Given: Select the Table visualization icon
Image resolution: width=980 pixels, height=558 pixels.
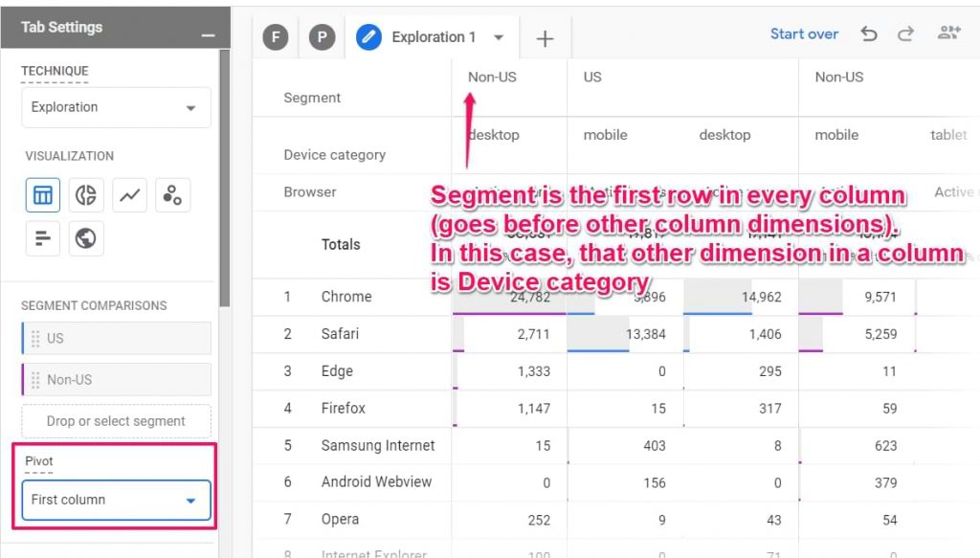Looking at the screenshot, I should click(x=42, y=194).
